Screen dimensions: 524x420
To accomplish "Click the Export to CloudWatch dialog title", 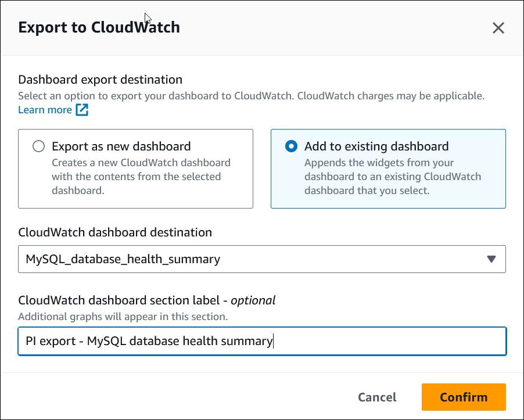I will (99, 27).
